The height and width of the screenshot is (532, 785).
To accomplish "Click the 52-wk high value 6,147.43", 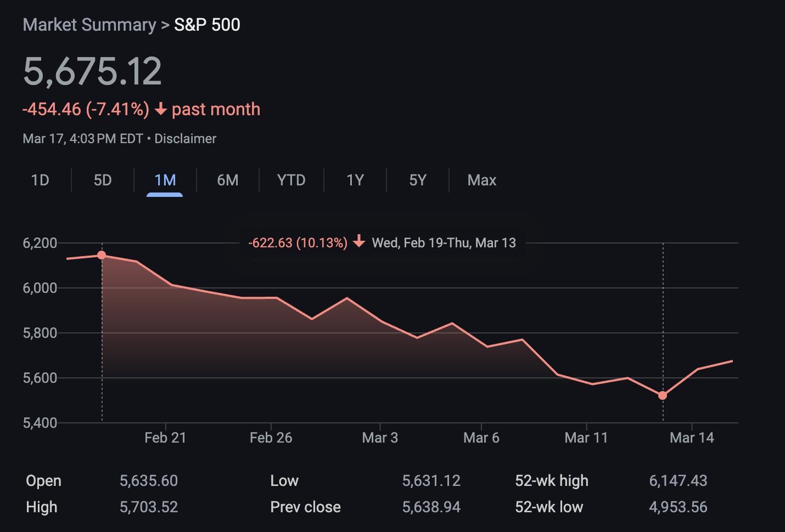I will (678, 480).
